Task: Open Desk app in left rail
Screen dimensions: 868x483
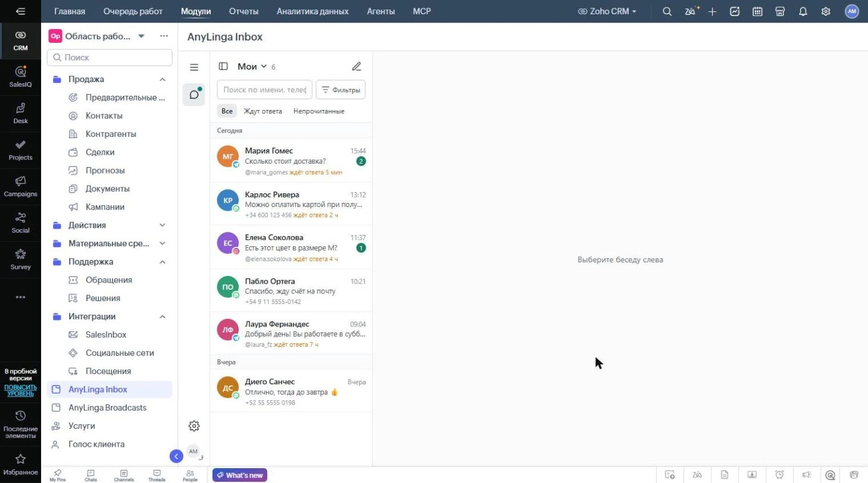Action: pos(20,113)
